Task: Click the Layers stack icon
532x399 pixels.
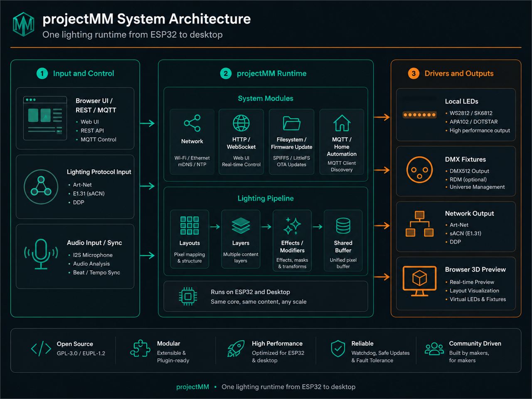Action: point(241,226)
